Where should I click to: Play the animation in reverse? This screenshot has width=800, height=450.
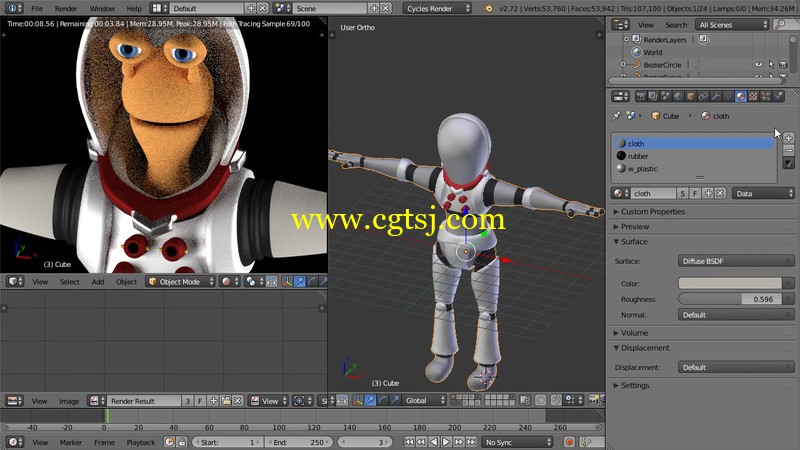click(x=434, y=442)
